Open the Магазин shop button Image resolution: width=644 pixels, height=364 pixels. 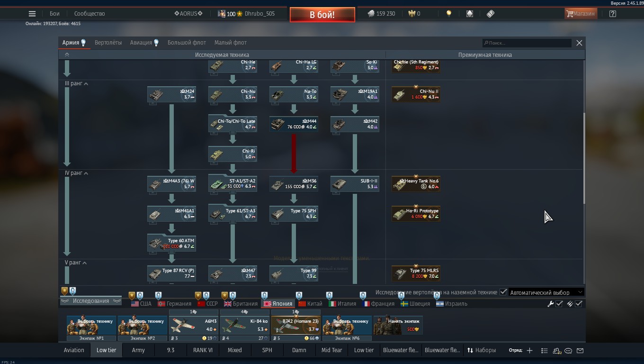point(581,14)
